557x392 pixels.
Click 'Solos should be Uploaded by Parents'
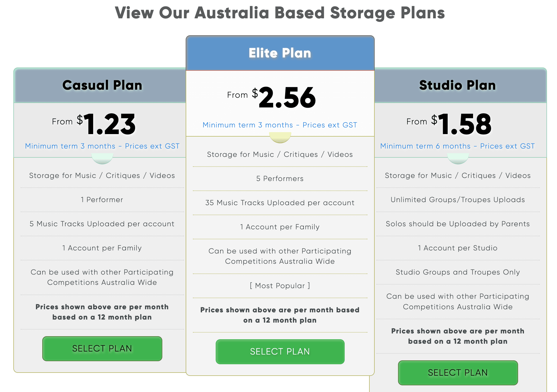tap(457, 224)
